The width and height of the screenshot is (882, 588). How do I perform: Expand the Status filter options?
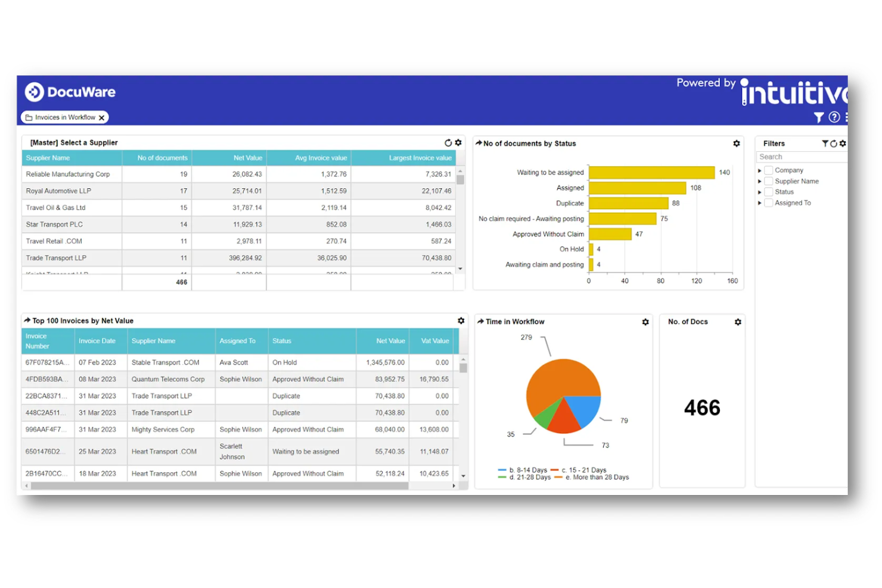coord(760,192)
